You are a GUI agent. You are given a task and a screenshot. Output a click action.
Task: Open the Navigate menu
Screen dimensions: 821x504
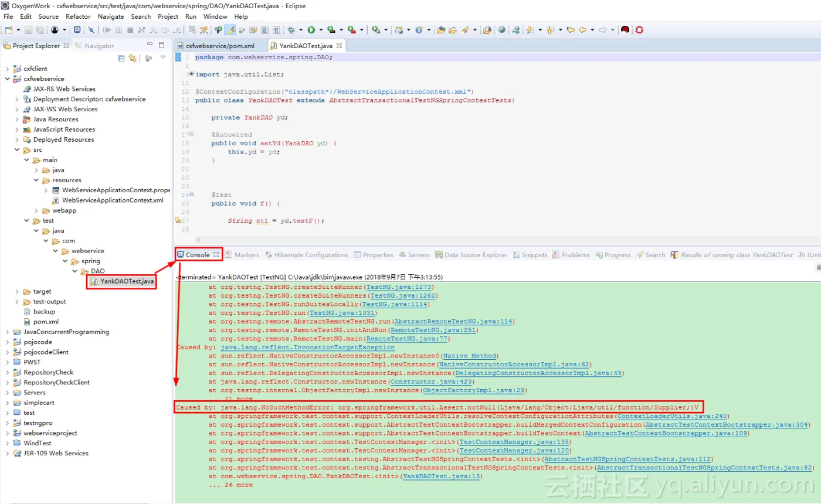(111, 16)
